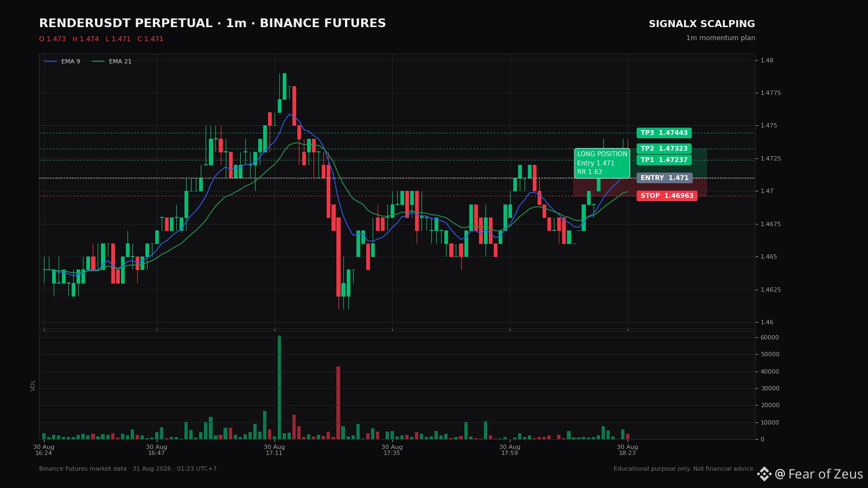This screenshot has width=868, height=488.
Task: Click the educational purpose disclaimer text
Action: [684, 469]
